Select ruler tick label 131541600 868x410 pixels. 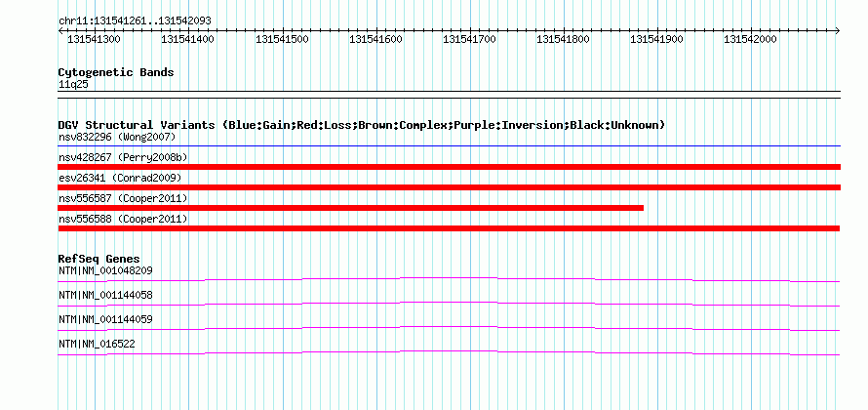click(x=375, y=40)
